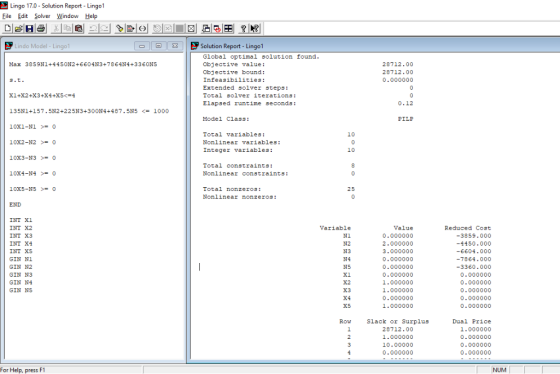The image size is (560, 374).
Task: Click the Model Class PILP value
Action: [x=405, y=119]
